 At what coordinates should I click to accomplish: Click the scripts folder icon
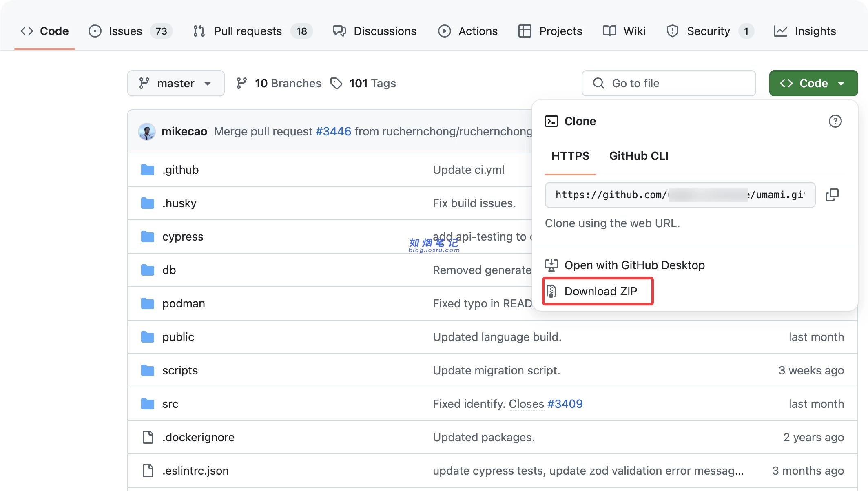point(148,370)
